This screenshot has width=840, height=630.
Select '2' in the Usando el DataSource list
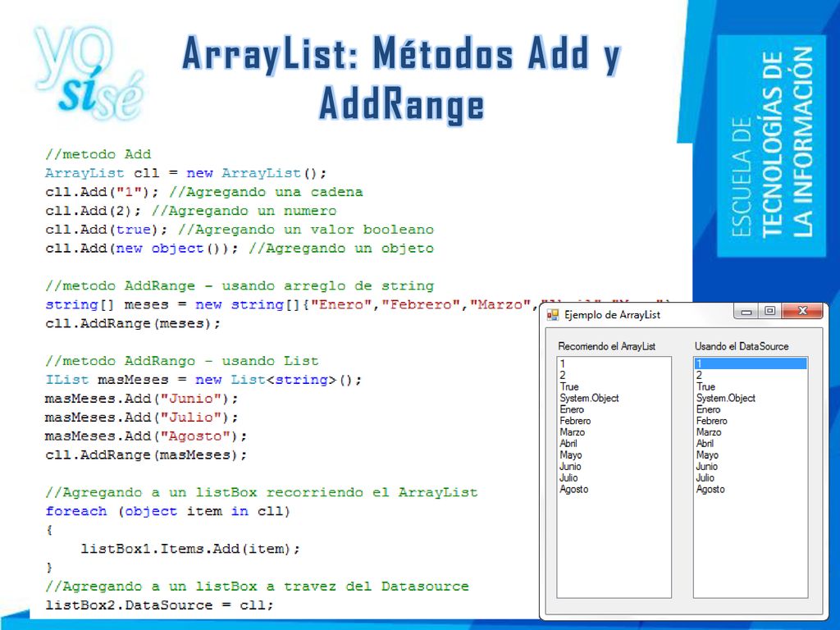click(699, 375)
